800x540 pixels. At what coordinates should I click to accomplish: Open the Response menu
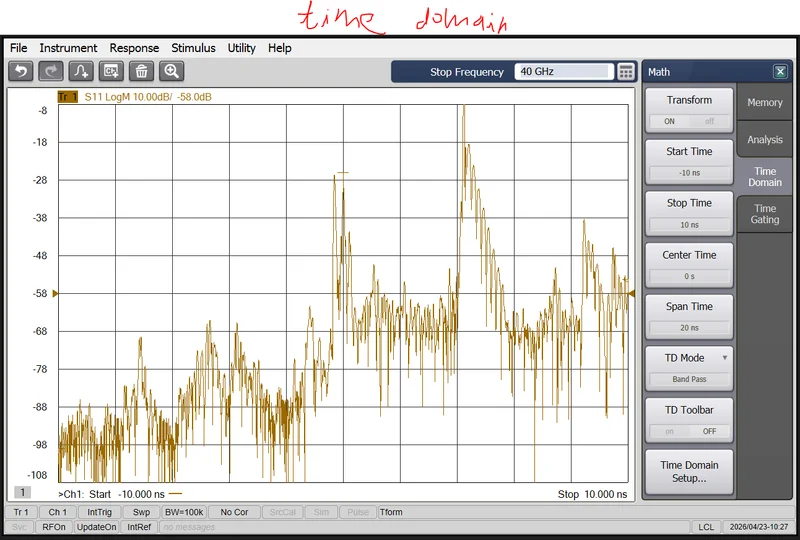pyautogui.click(x=134, y=48)
